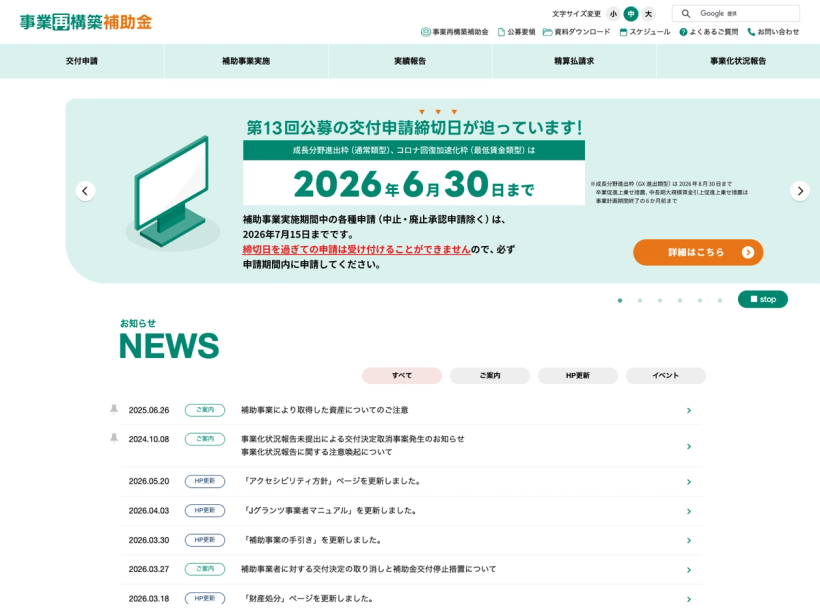820x615 pixels.
Task: Select the fifth carousel dot
Action: [700, 300]
